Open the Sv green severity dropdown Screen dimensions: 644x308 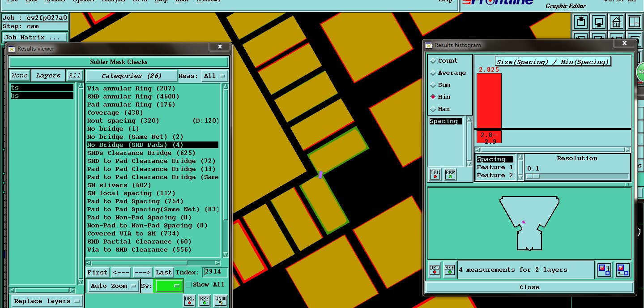point(168,286)
